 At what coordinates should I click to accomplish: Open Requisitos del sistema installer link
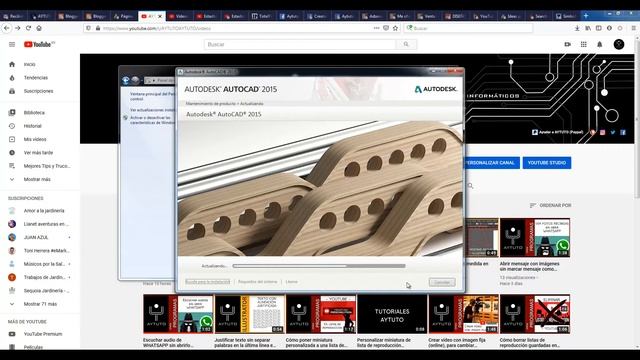[258, 282]
